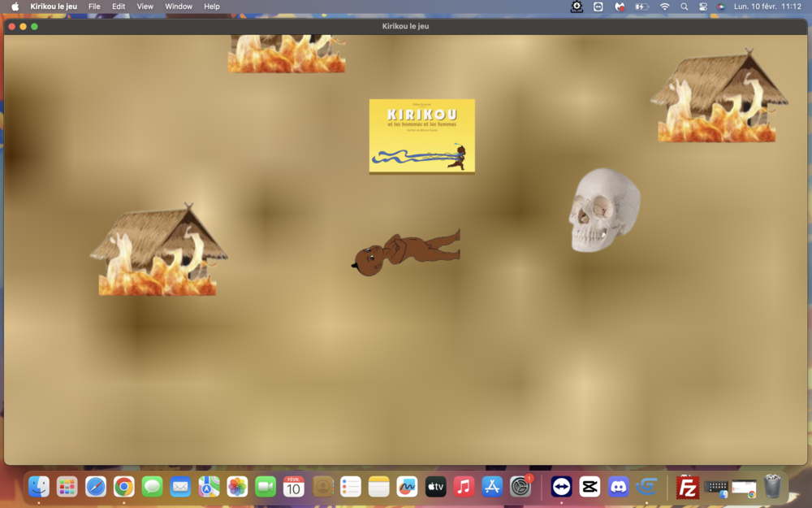Launch Freeform from the Dock
The height and width of the screenshot is (508, 812).
(x=407, y=487)
